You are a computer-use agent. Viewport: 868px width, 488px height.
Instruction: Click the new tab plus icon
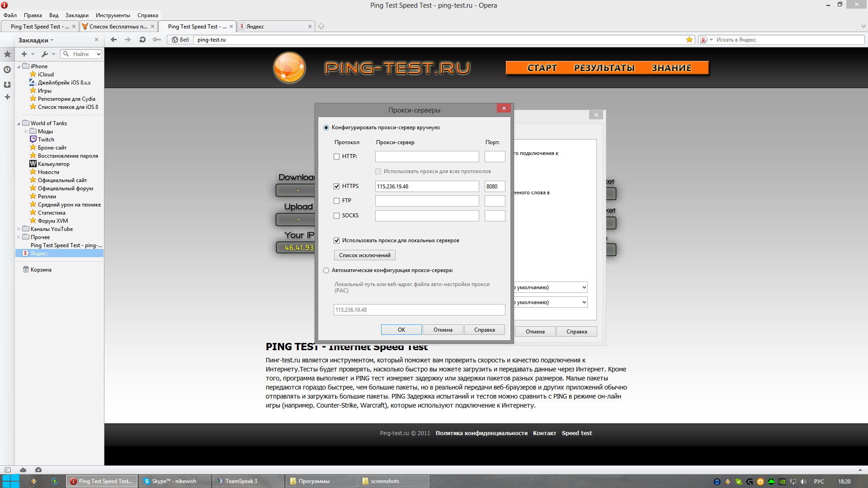point(321,26)
